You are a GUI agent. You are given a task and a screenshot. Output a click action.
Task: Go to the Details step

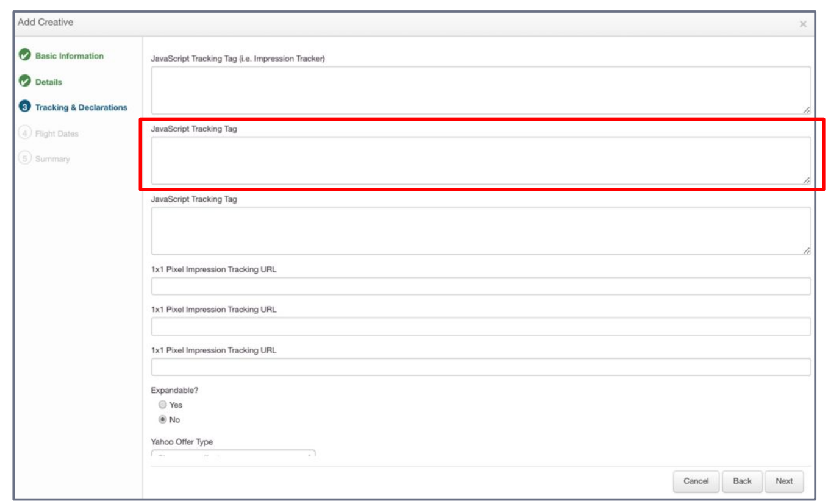coord(49,82)
